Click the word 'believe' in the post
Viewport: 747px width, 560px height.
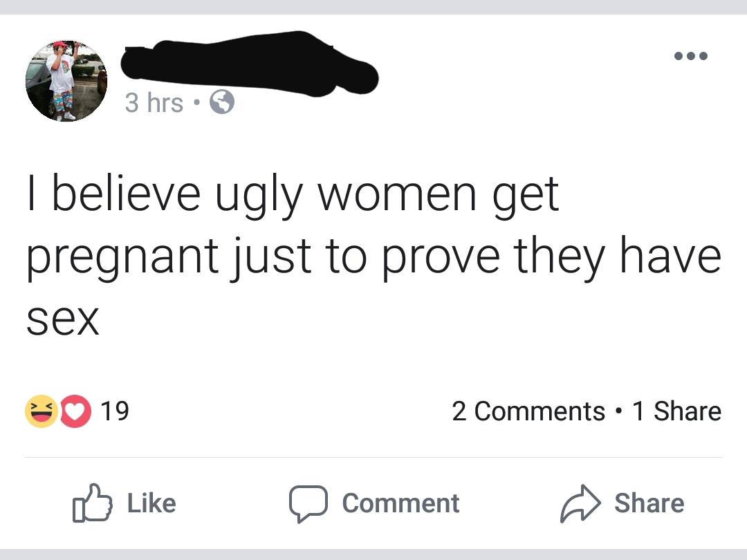tap(127, 193)
